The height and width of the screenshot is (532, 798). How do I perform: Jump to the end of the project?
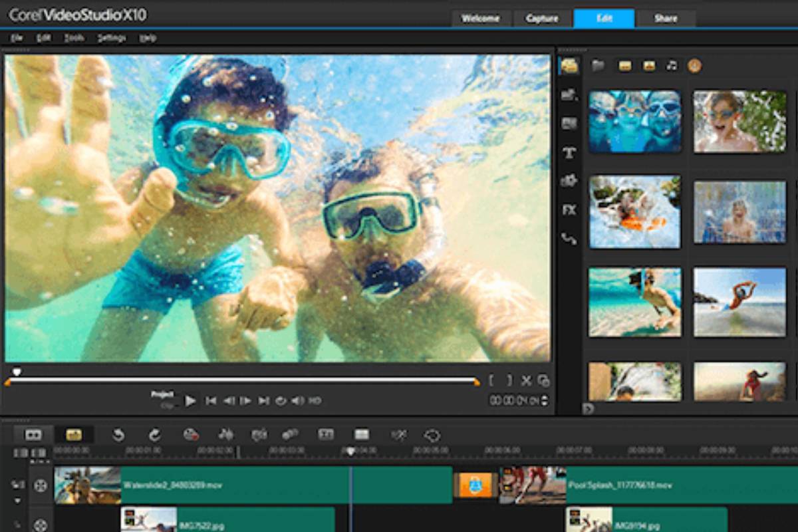pos(264,401)
